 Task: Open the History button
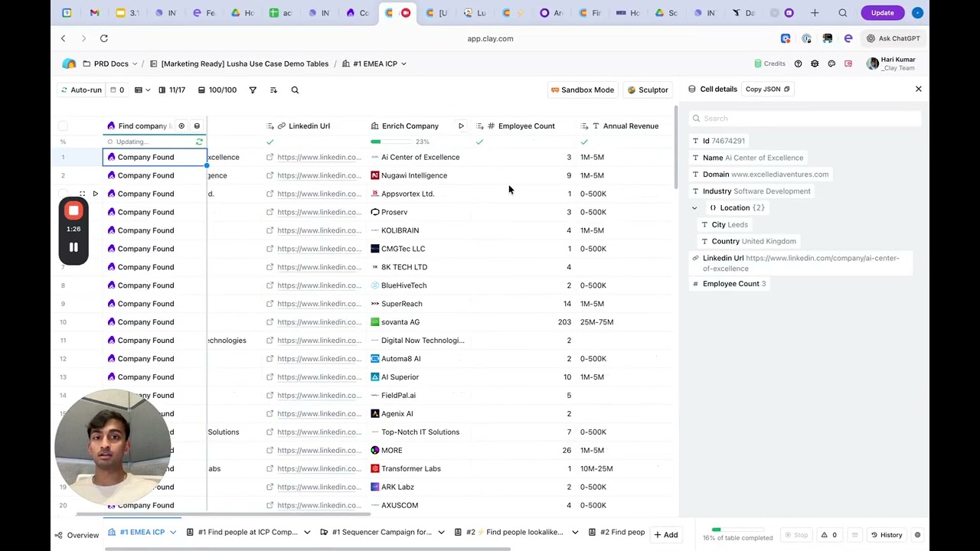pos(886,535)
